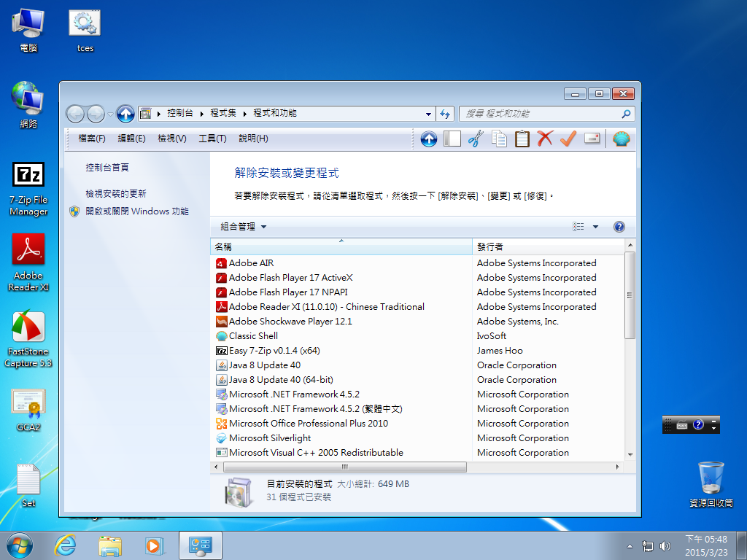Click the Back navigation arrow
Image resolution: width=747 pixels, height=560 pixels.
pos(75,114)
